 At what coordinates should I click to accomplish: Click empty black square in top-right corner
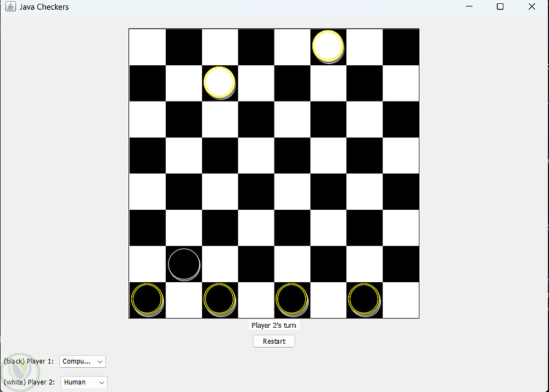click(x=401, y=47)
